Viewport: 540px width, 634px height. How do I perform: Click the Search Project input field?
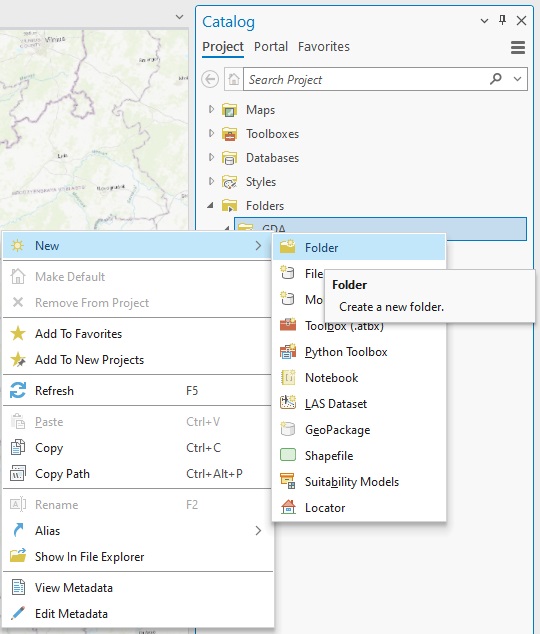pos(366,79)
